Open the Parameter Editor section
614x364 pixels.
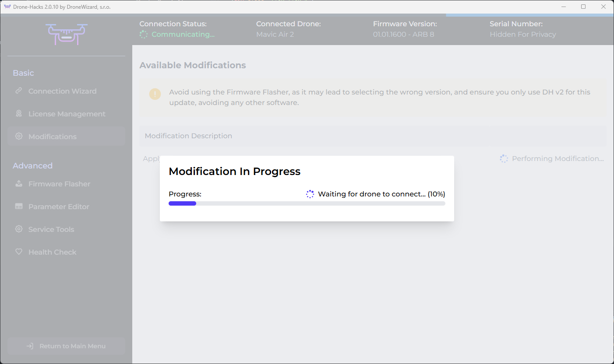coord(59,206)
